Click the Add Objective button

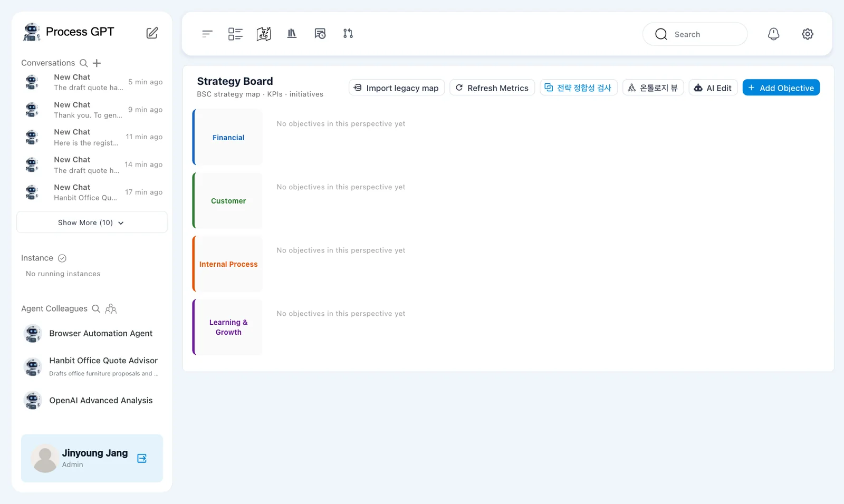pyautogui.click(x=781, y=88)
